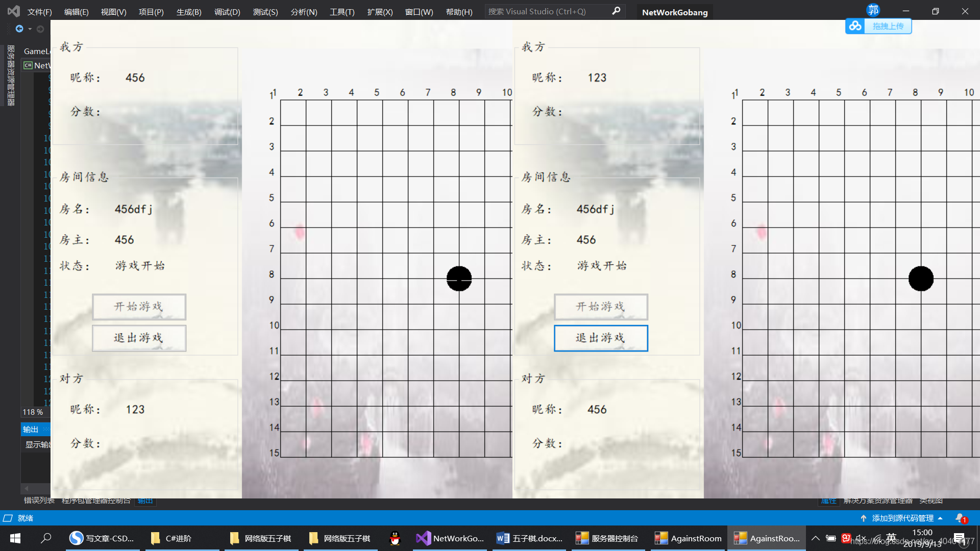
Task: Open the 调试(D) menu
Action: [x=227, y=12]
